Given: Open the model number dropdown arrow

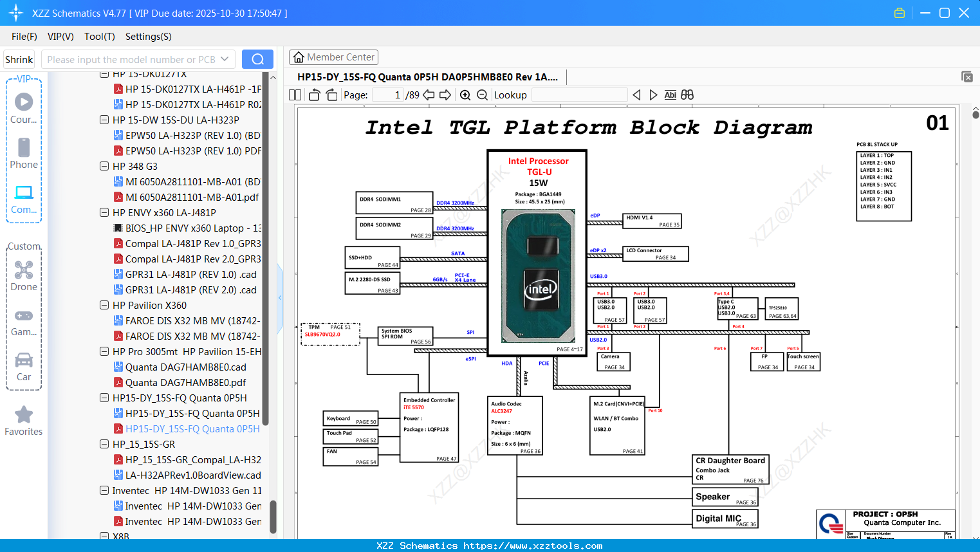Looking at the screenshot, I should (225, 59).
